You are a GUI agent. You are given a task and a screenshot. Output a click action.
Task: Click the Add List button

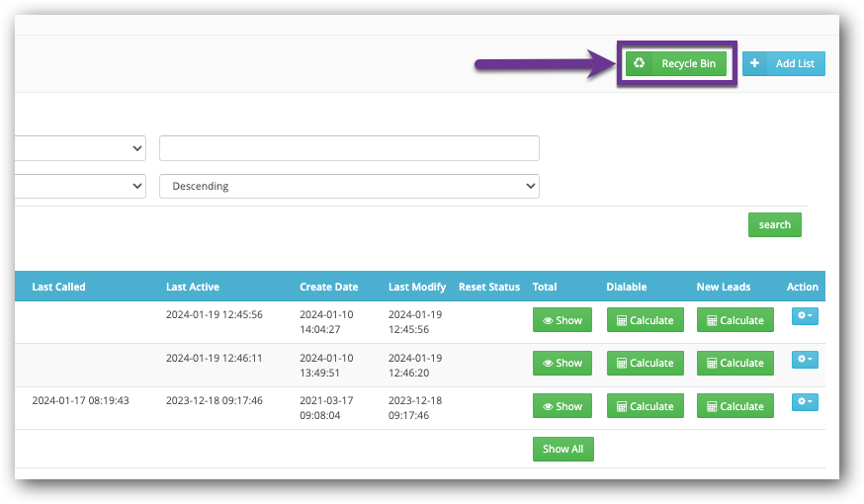click(783, 63)
